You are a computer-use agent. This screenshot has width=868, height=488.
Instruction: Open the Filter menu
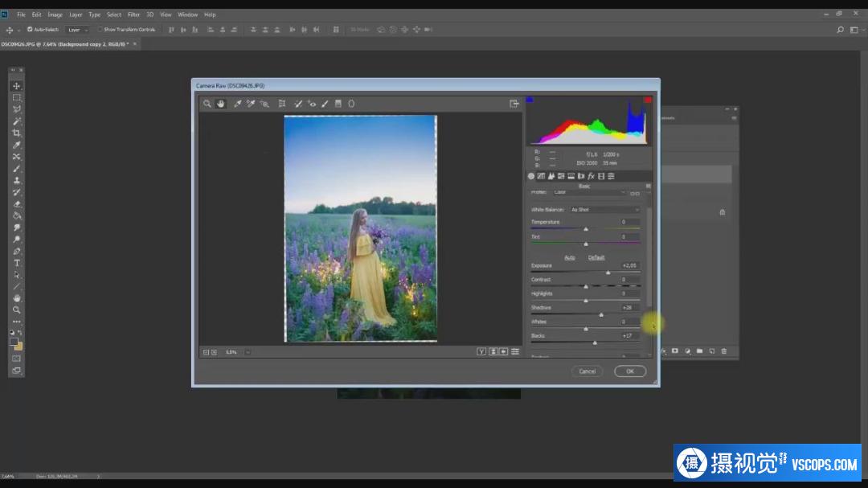134,15
